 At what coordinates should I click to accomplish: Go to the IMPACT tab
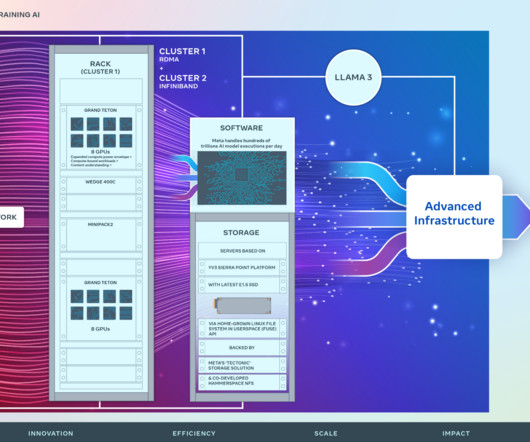[x=456, y=433]
